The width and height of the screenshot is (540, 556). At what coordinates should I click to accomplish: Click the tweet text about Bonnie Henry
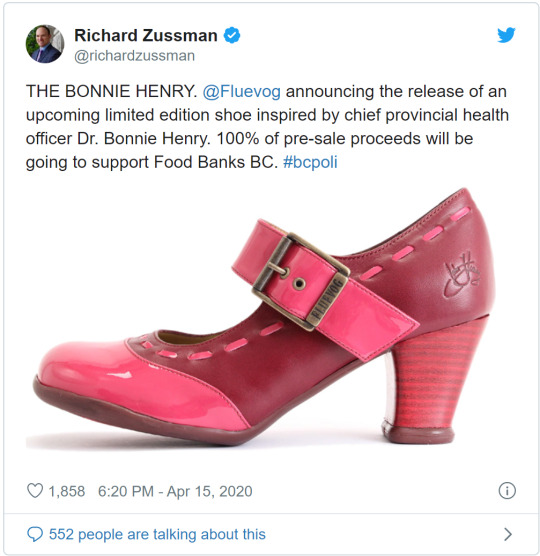click(267, 127)
